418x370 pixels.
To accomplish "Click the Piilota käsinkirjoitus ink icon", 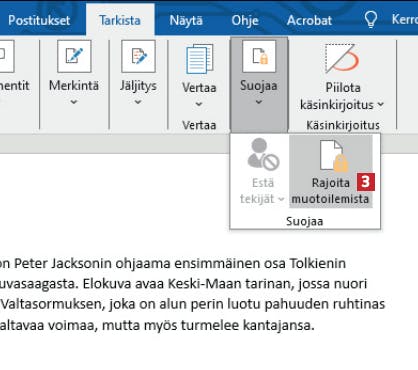I will (x=342, y=58).
